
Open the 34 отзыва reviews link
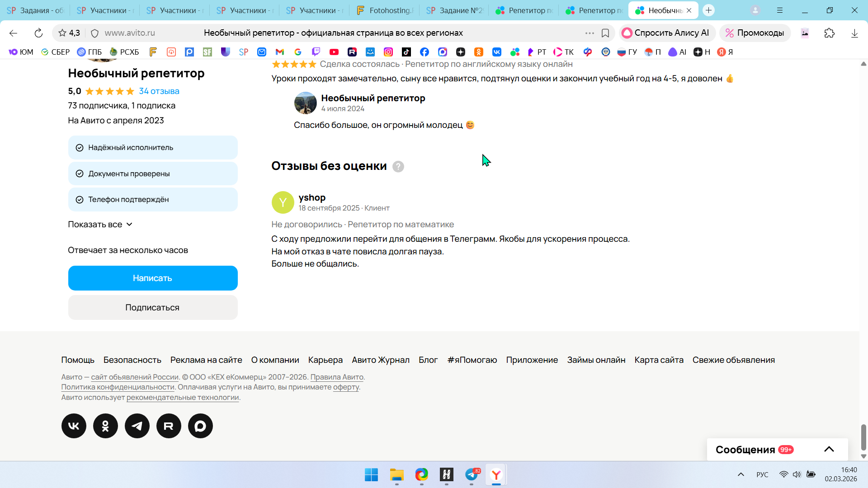[x=159, y=91]
